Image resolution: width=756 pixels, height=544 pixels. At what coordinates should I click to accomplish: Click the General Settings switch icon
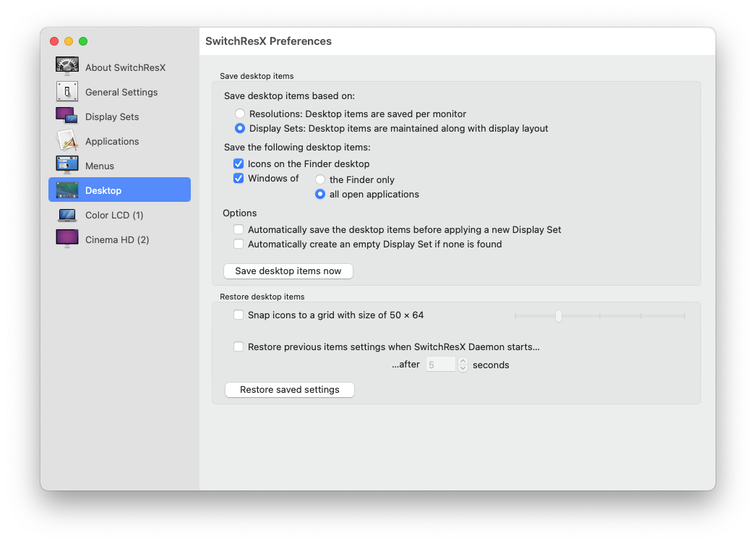67,91
